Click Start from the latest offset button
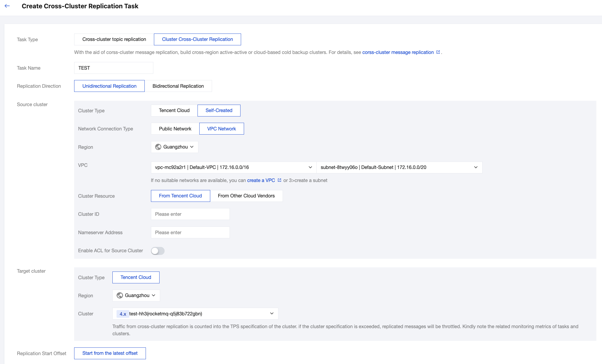 point(110,353)
